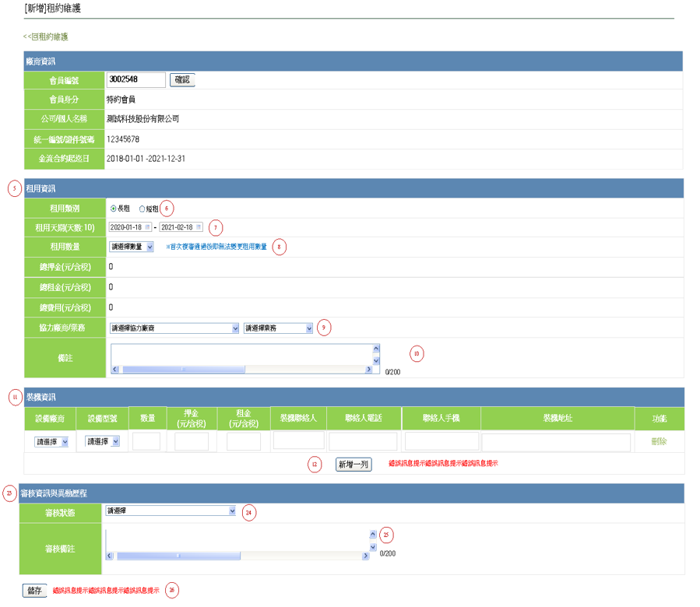This screenshot has width=700, height=607.
Task: Click right arrow on 備註 horizontal scrollbar
Action: pyautogui.click(x=366, y=370)
